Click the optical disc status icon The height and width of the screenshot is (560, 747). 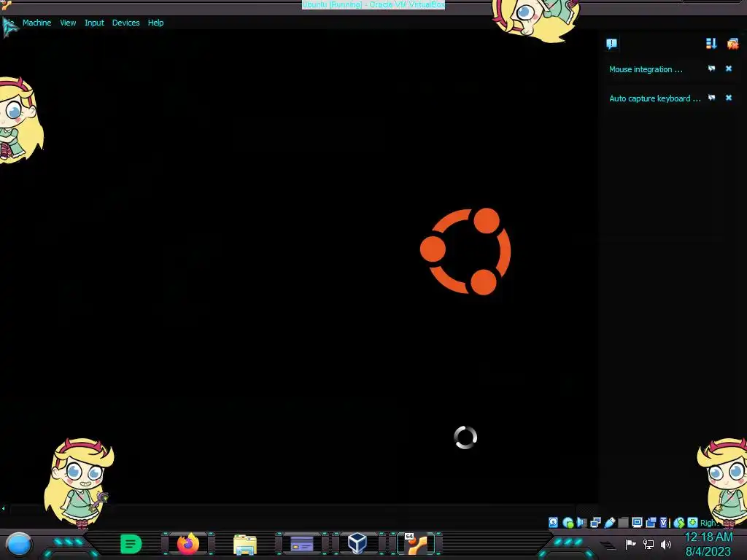[568, 522]
